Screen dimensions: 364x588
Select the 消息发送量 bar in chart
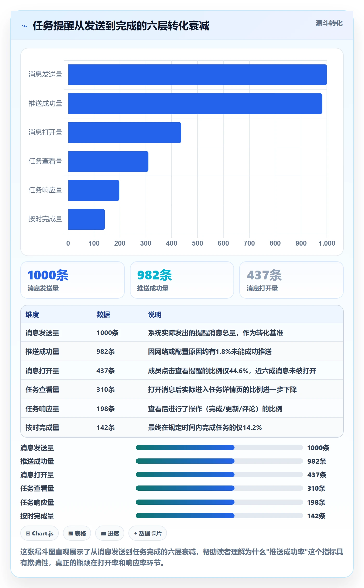click(197, 75)
